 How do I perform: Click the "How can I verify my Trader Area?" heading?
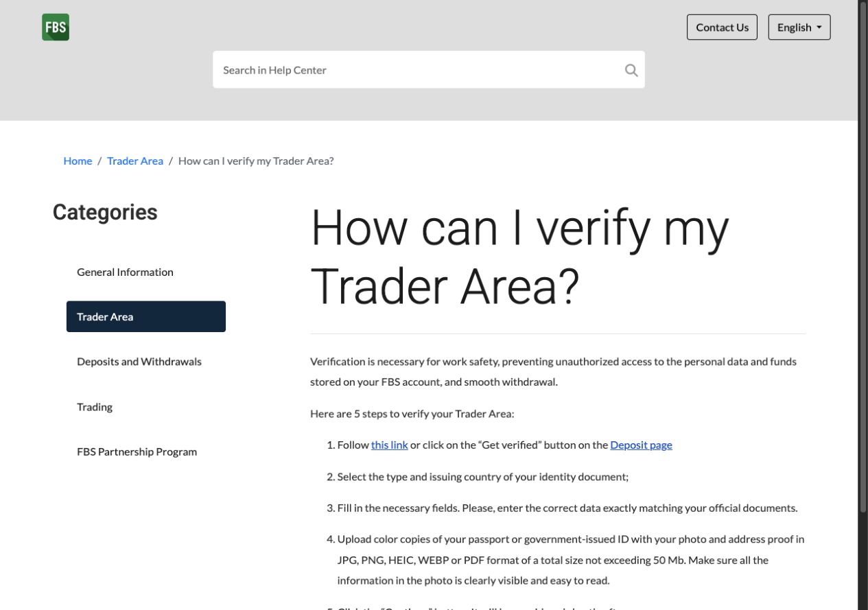point(519,257)
